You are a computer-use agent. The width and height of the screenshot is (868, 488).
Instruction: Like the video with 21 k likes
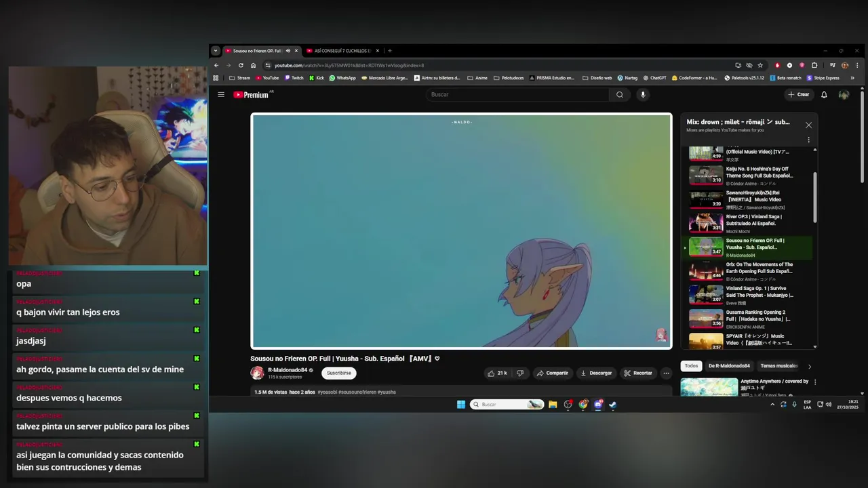click(x=497, y=373)
